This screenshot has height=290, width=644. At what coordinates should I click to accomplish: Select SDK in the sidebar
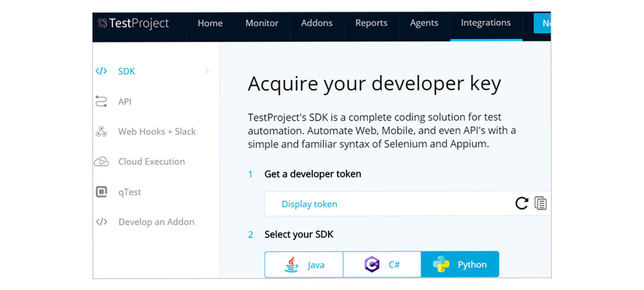point(127,71)
